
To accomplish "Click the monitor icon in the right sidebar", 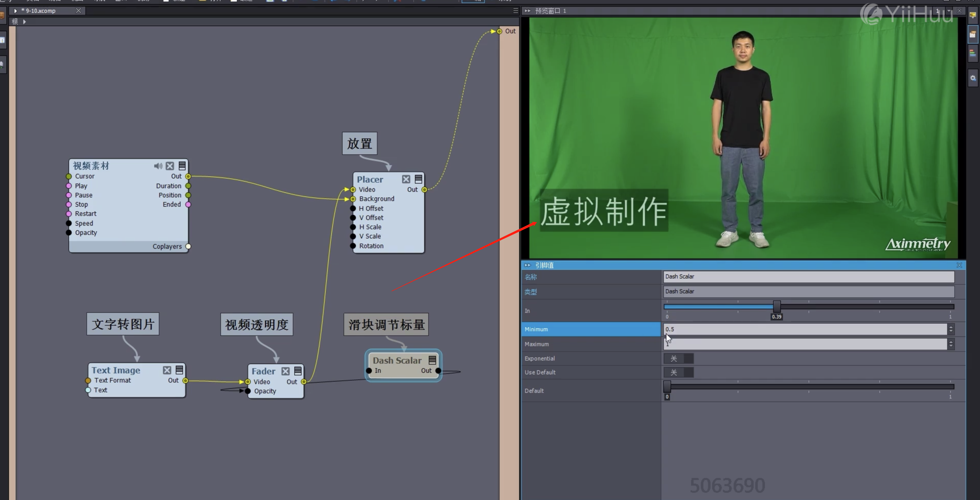I will click(972, 15).
